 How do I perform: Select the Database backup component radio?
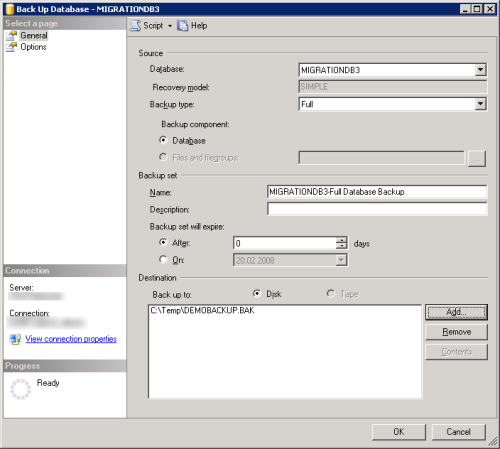coord(163,140)
